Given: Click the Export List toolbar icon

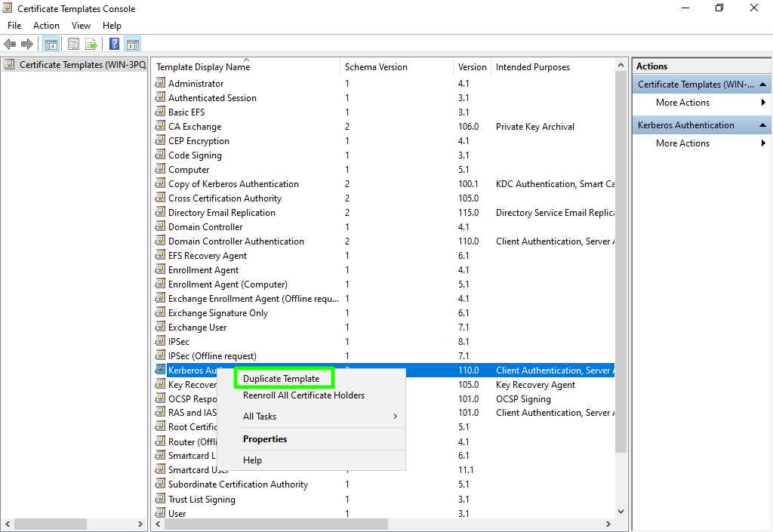Looking at the screenshot, I should (91, 45).
